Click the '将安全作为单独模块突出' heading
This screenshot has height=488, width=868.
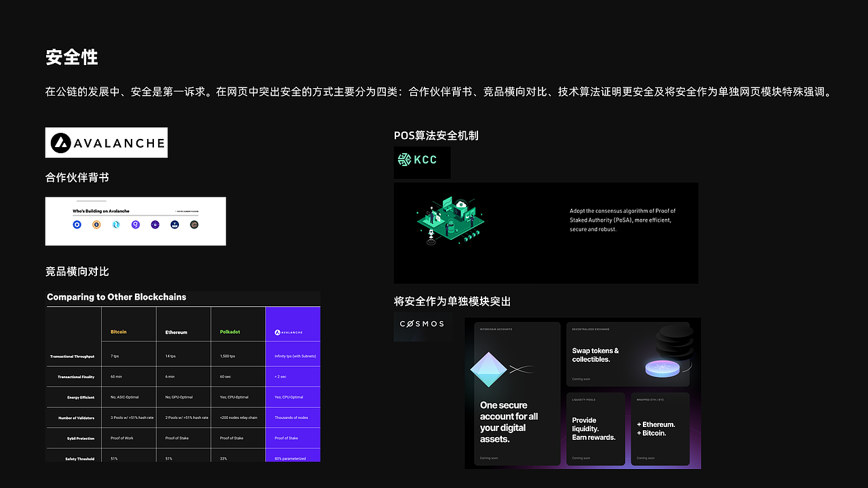pyautogui.click(x=452, y=301)
